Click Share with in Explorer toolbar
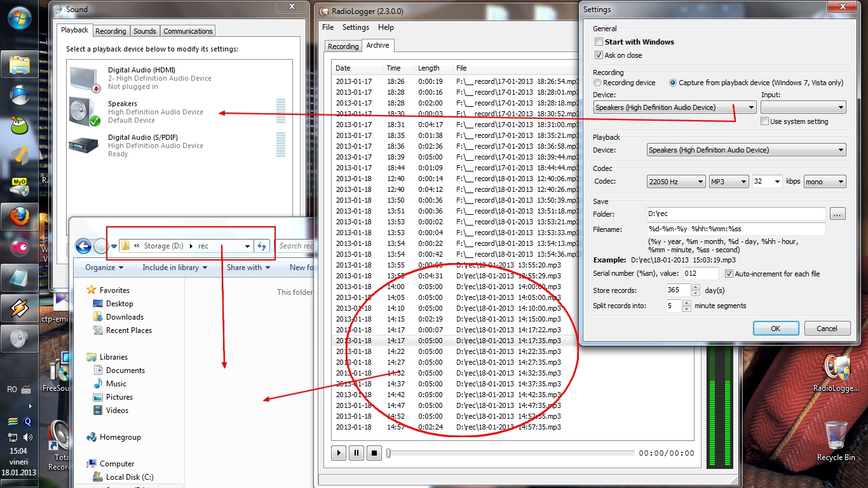Viewport: 868px width, 488px height. (248, 268)
